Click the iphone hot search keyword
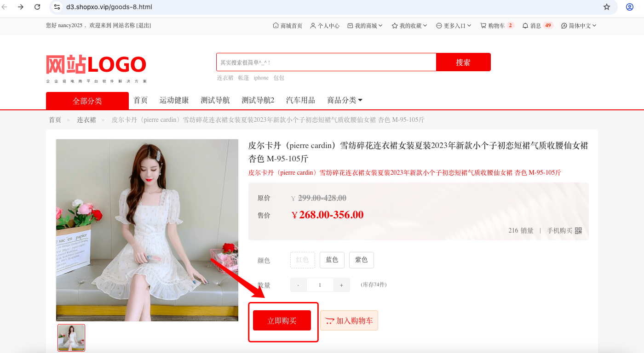The height and width of the screenshot is (353, 644). coord(261,78)
